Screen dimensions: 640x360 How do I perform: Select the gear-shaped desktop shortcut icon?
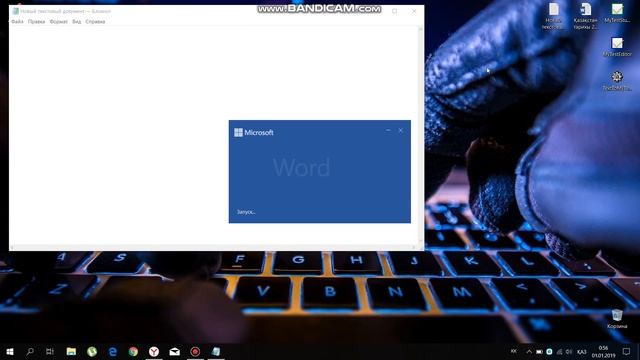(x=617, y=81)
